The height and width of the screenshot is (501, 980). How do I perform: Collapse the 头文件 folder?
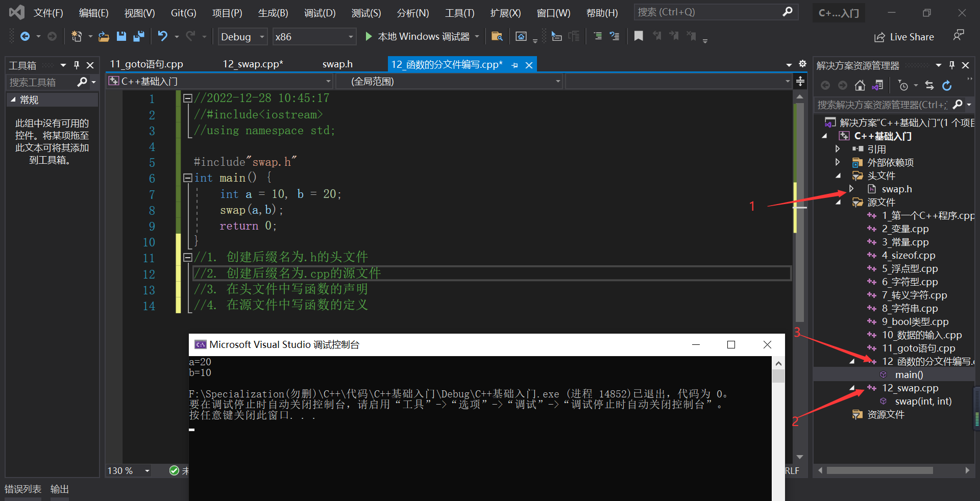coord(838,176)
